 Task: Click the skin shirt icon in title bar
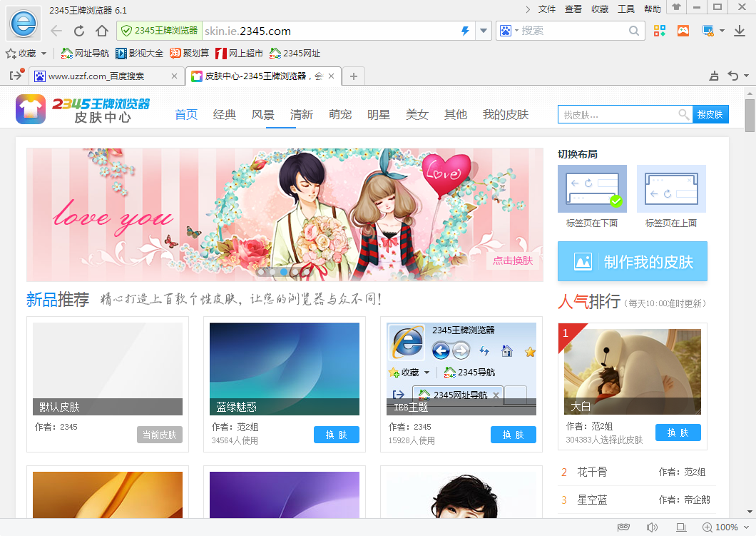[676, 6]
